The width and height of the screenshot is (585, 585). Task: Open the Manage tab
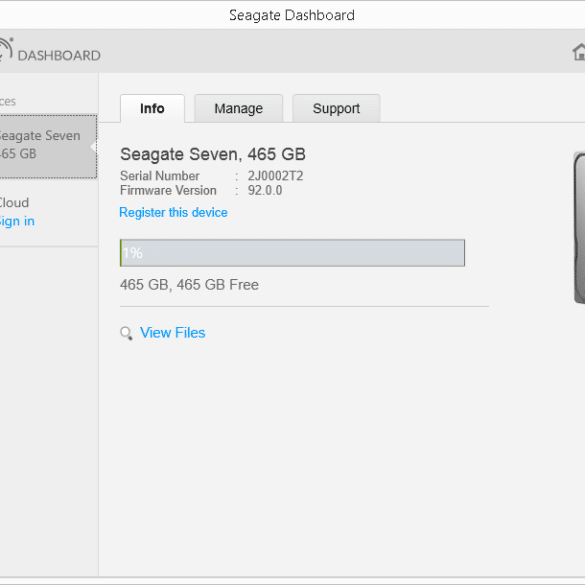coord(238,109)
